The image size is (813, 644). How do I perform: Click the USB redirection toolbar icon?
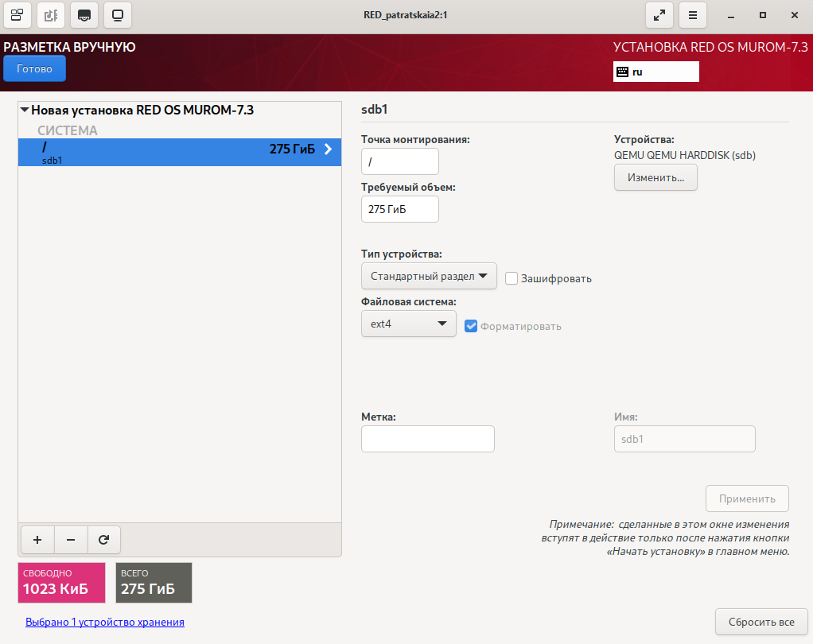click(x=51, y=15)
